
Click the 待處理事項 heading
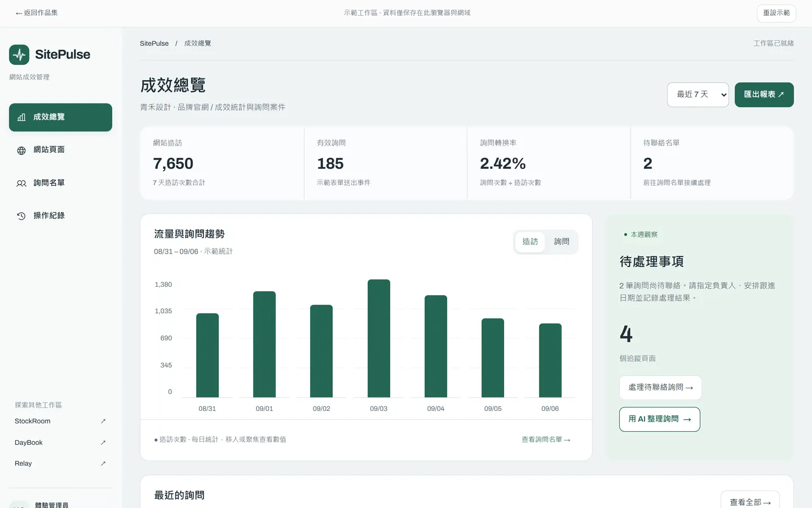pos(652,262)
